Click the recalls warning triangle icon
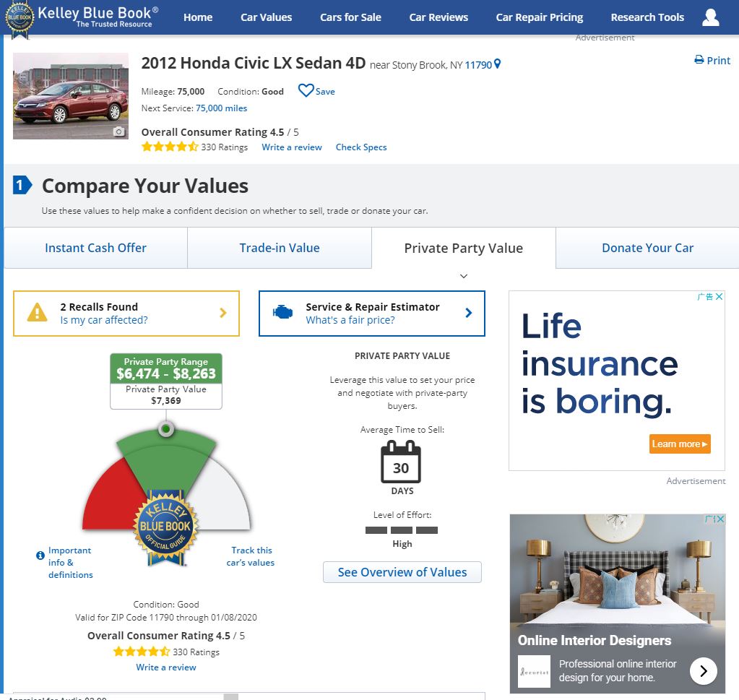Screen dimensions: 739x700 point(37,313)
